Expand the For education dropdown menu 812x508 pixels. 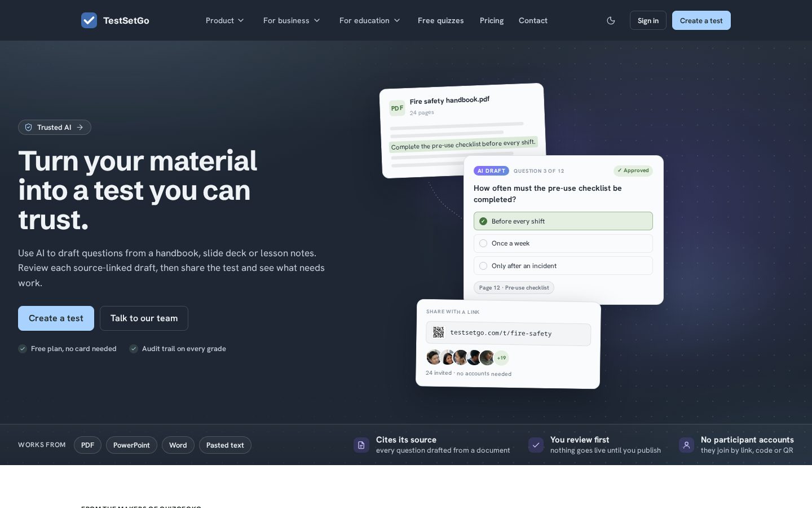point(370,20)
